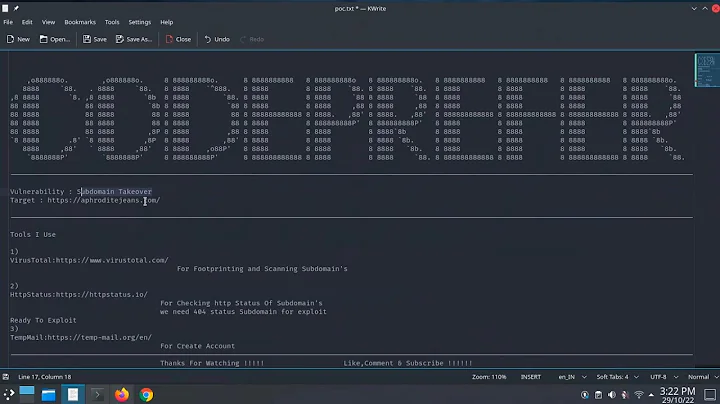Open the Tools menu
The image size is (720, 404).
click(x=112, y=22)
